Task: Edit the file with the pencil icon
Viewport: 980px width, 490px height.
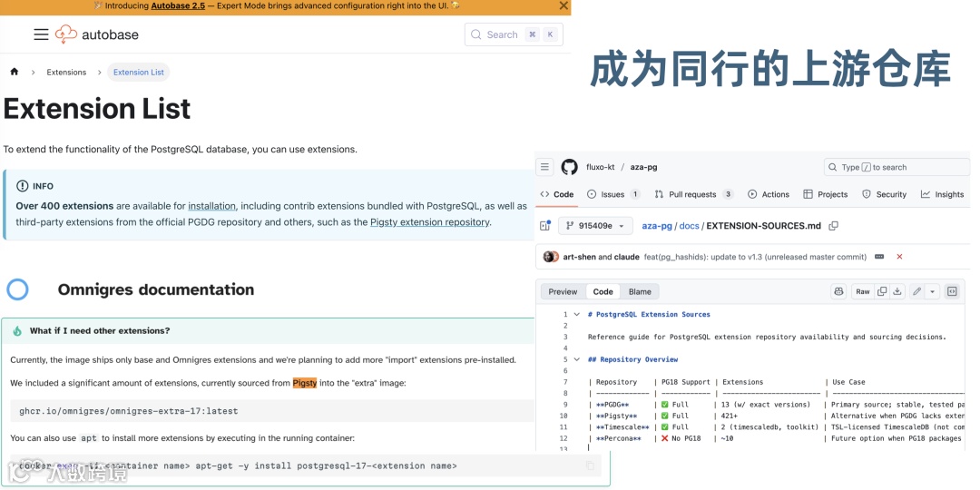Action: [x=916, y=291]
